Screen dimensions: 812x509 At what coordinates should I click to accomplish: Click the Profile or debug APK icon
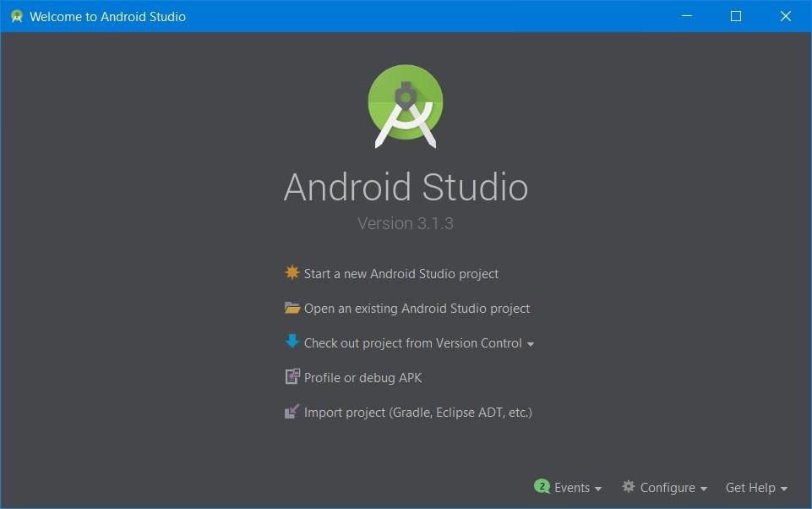pos(292,377)
